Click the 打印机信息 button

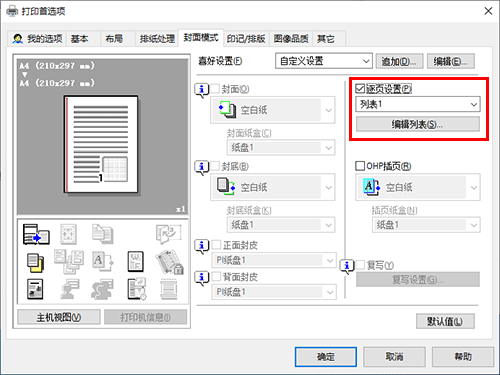[x=145, y=317]
